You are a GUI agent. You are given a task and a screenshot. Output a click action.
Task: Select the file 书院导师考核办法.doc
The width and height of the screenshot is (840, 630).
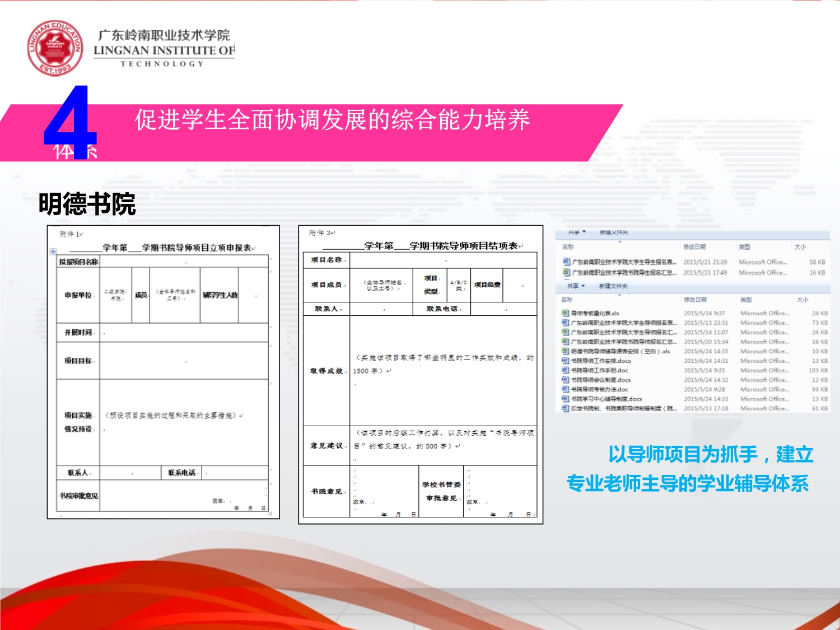tap(599, 390)
